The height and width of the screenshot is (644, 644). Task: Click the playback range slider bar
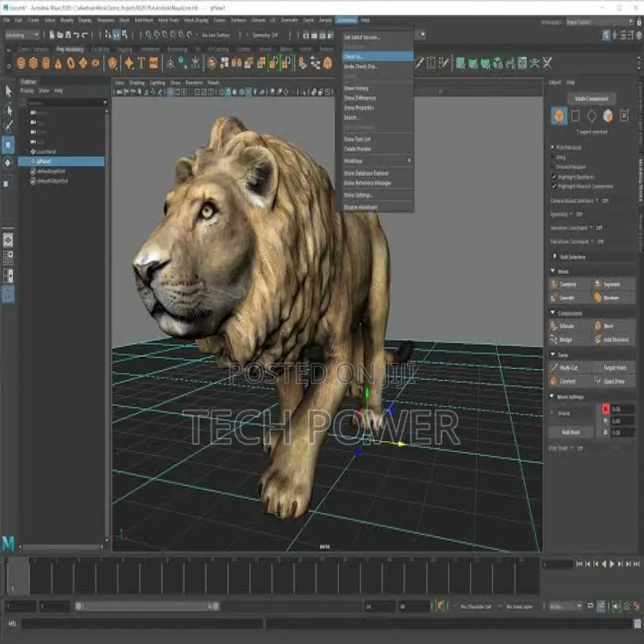[x=147, y=606]
